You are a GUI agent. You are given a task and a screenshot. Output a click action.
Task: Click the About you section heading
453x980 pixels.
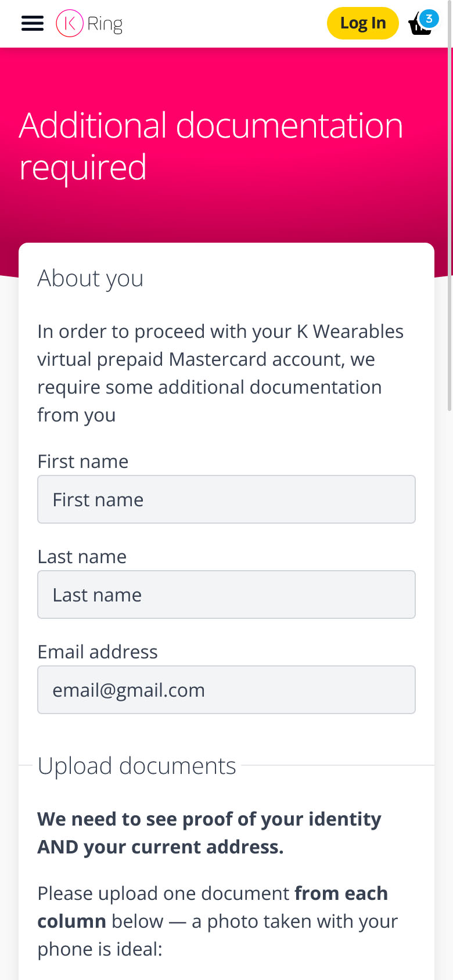(x=91, y=279)
